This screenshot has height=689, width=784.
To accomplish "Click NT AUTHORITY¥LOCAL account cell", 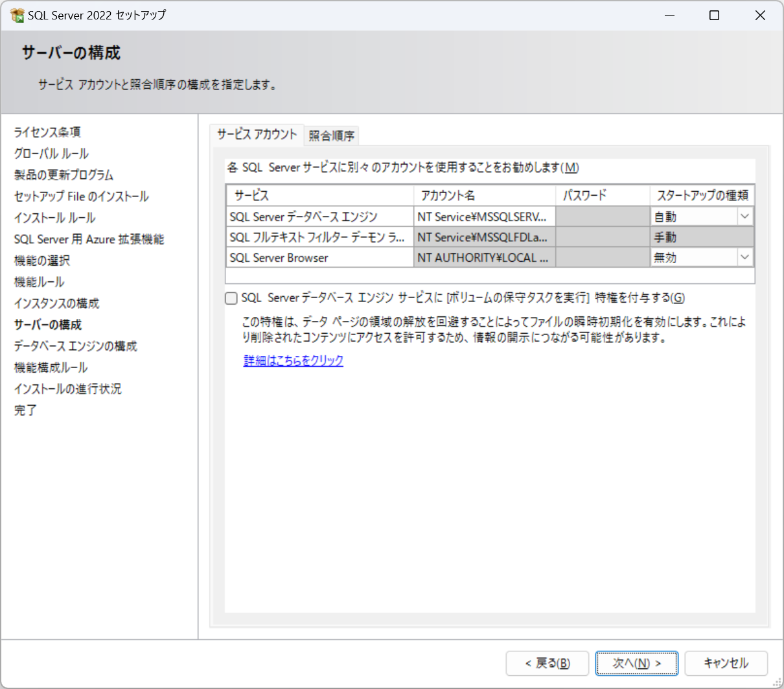I will pos(485,257).
